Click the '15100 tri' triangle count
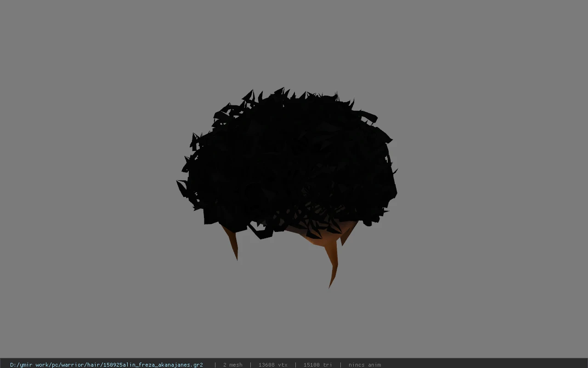The image size is (588, 368). pos(317,365)
